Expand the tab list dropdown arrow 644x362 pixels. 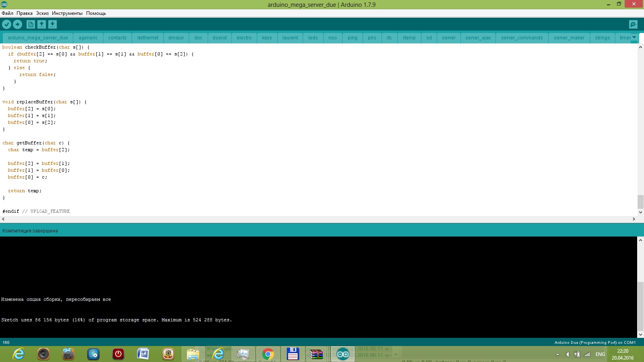click(x=634, y=37)
